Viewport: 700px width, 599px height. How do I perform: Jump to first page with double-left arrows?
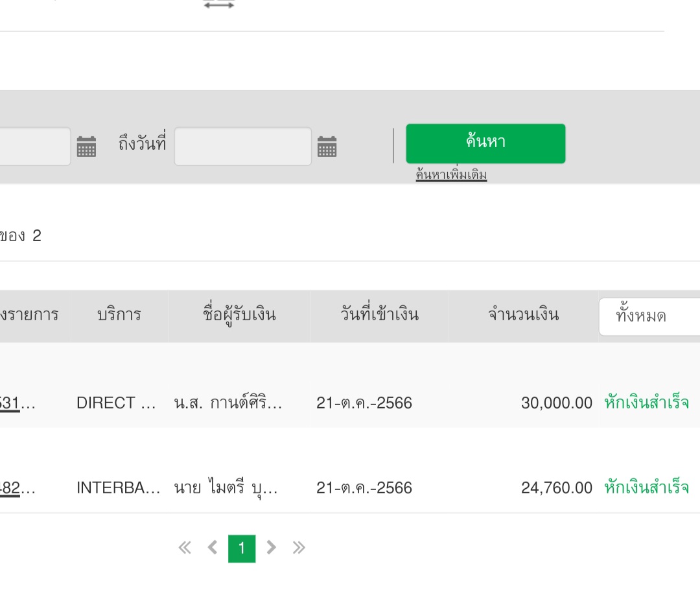(x=185, y=548)
